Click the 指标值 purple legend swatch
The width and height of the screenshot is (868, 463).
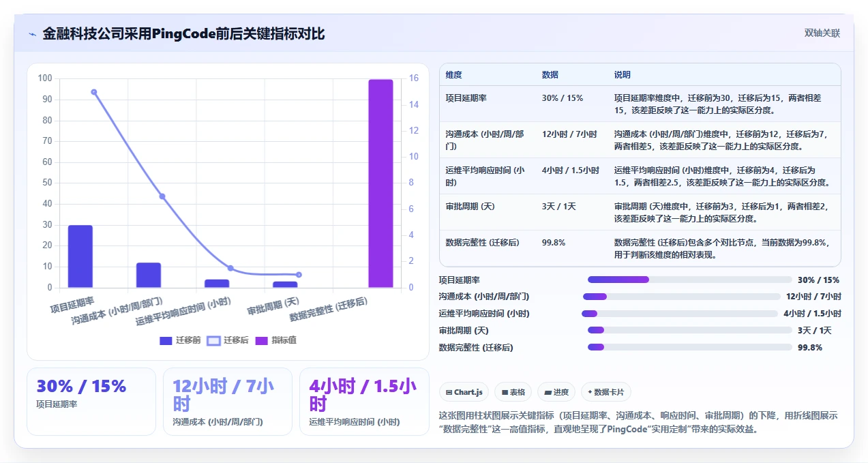(x=261, y=340)
